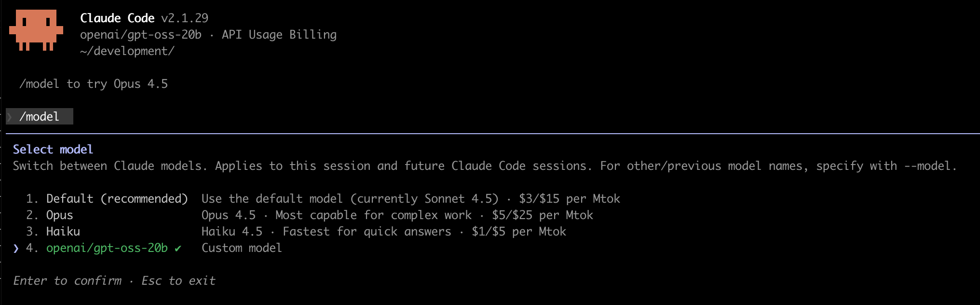Click the Custom model label

point(242,248)
